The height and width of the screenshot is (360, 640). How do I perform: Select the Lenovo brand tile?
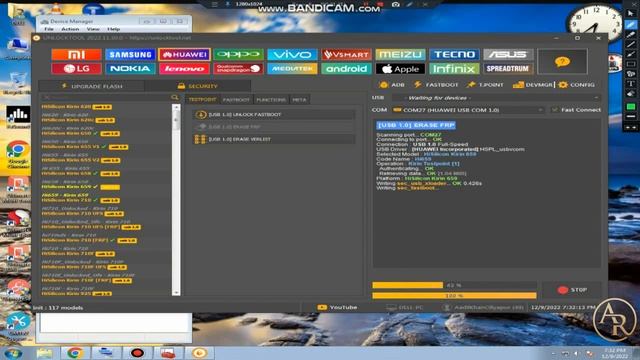(x=184, y=69)
